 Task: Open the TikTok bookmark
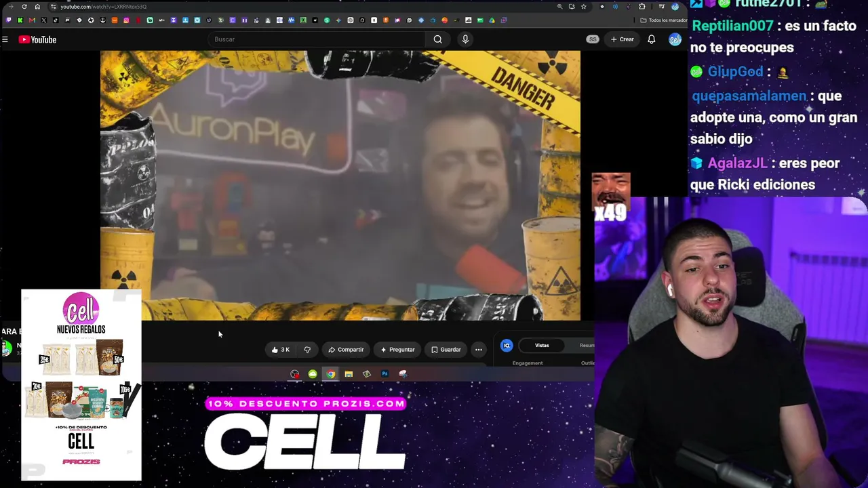[x=56, y=20]
